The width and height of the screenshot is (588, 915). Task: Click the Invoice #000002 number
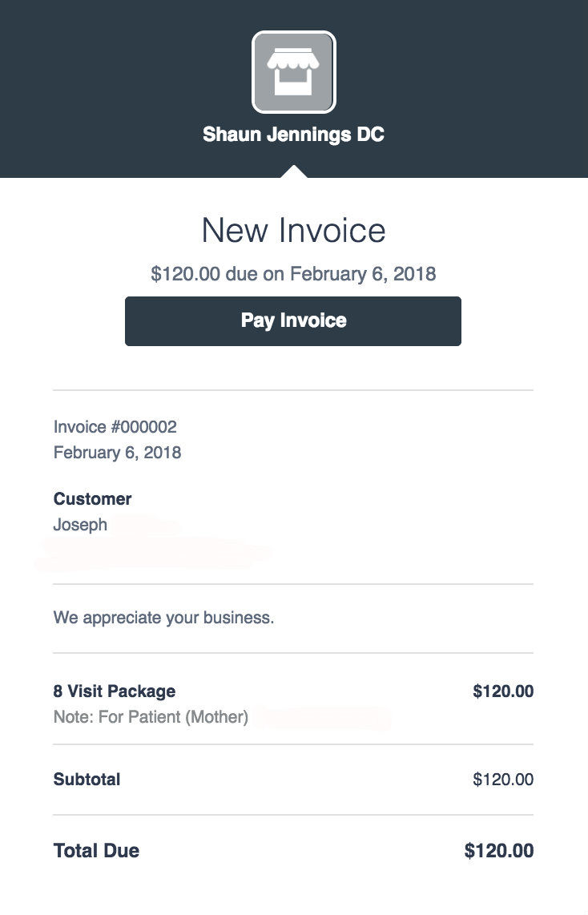coord(115,426)
